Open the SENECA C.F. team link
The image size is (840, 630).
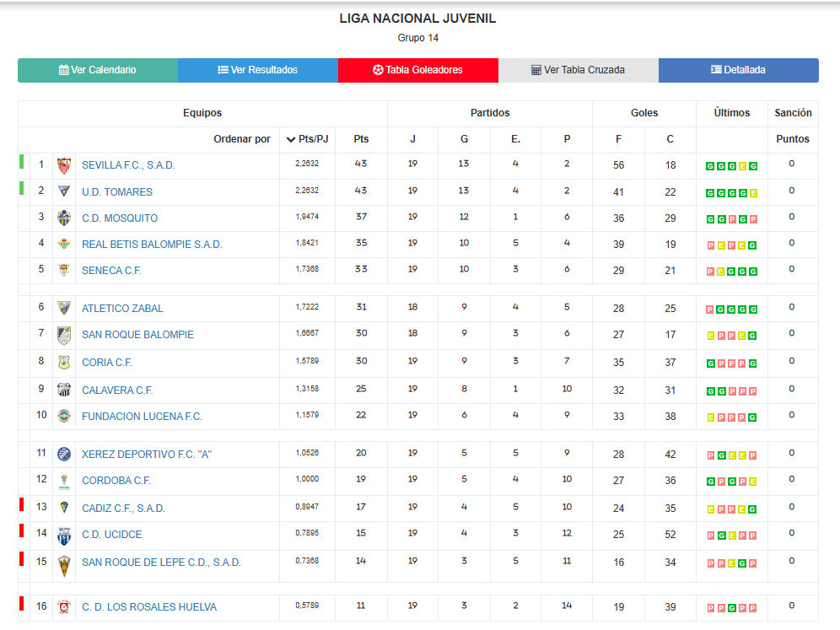[x=111, y=271]
